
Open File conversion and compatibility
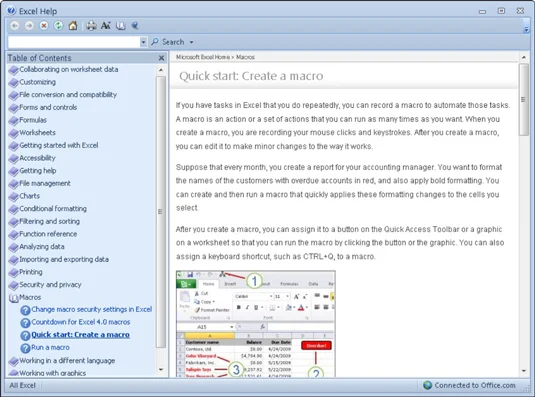tap(63, 95)
